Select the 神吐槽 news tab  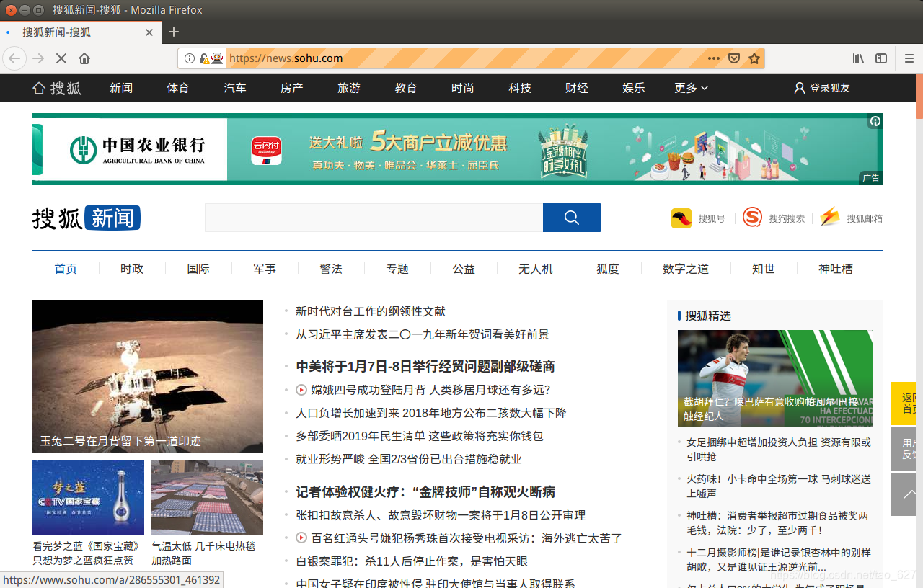(836, 269)
